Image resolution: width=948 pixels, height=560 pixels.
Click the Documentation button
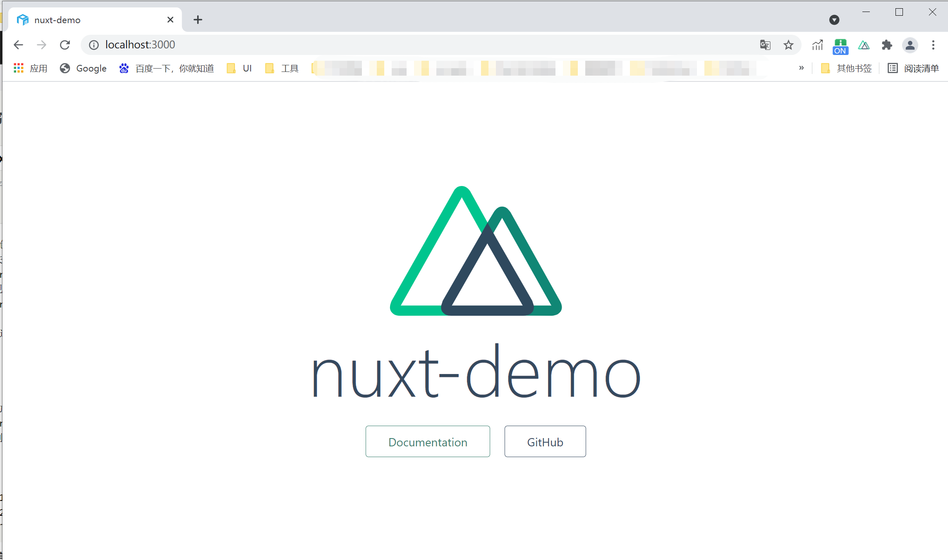point(428,441)
